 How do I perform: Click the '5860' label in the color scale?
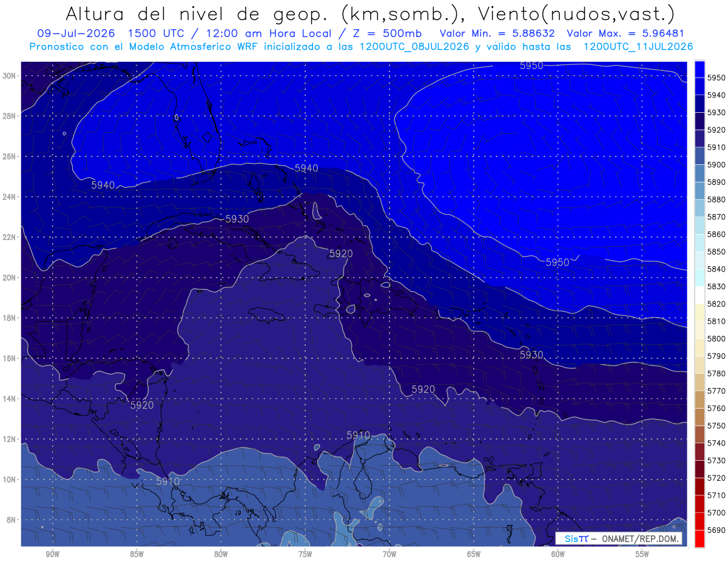[x=716, y=234]
